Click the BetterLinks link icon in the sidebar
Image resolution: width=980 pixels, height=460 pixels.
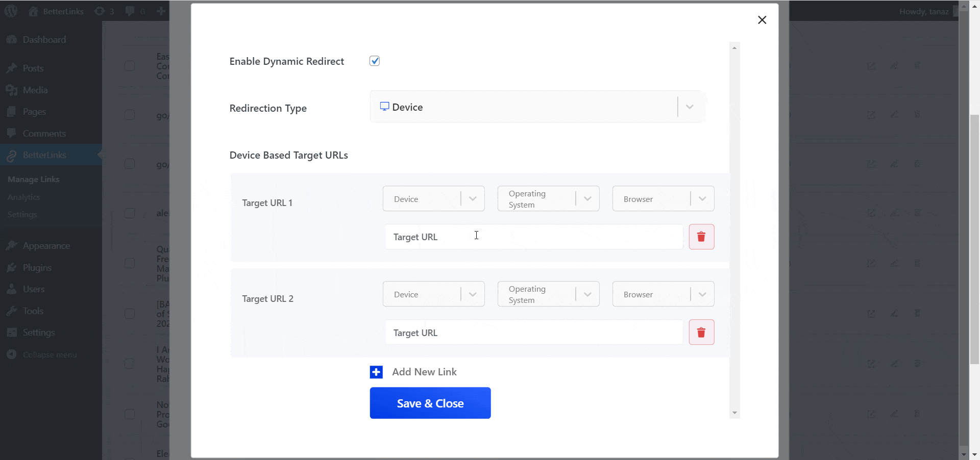(11, 155)
